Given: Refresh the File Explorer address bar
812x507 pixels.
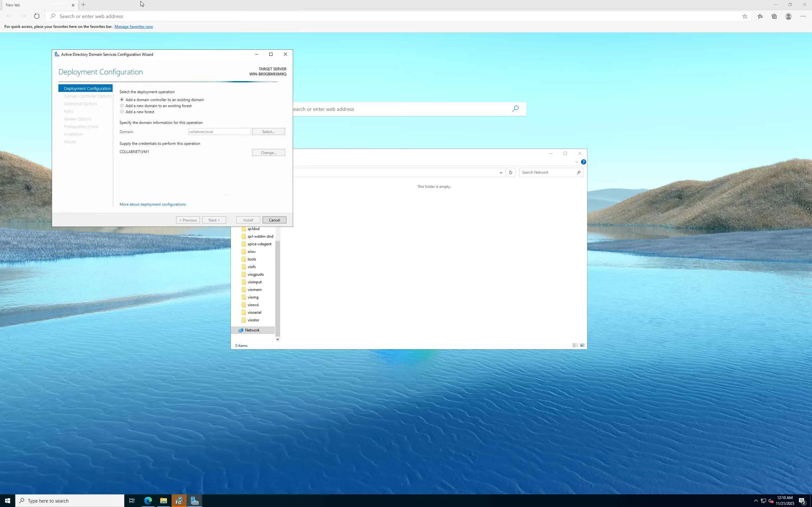Looking at the screenshot, I should (x=510, y=172).
